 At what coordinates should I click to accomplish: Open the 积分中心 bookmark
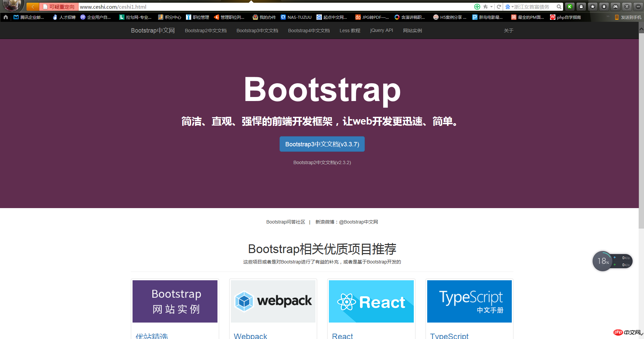click(169, 17)
